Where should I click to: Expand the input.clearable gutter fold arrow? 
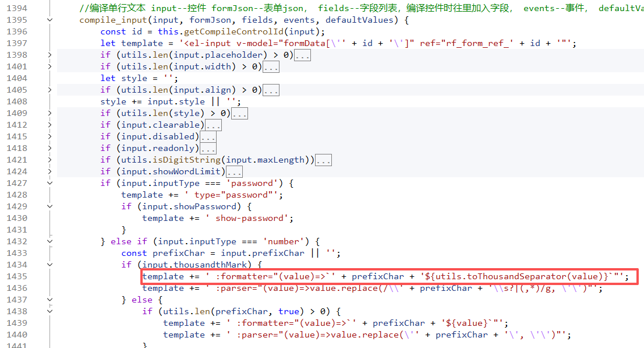(x=49, y=125)
